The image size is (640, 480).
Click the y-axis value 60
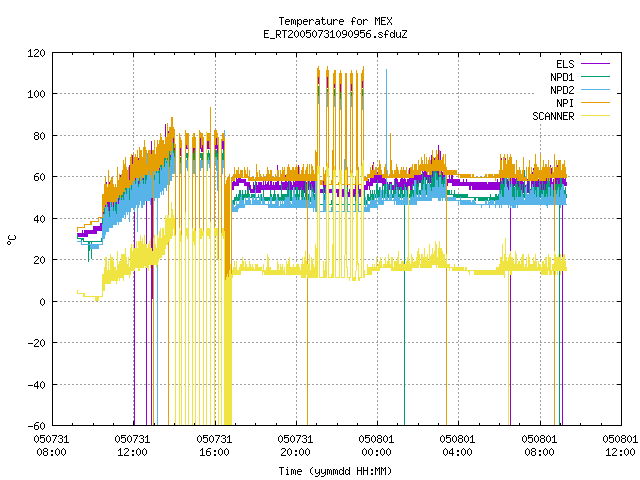tap(40, 177)
